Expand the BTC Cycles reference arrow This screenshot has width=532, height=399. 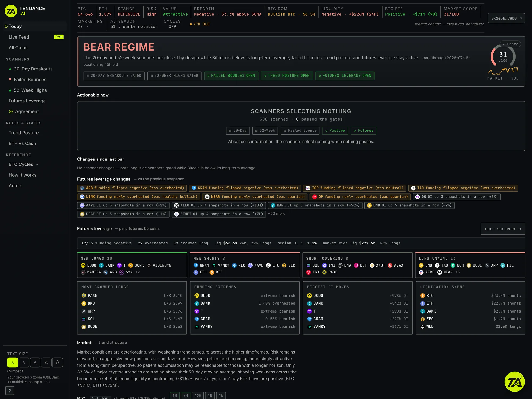point(37,165)
